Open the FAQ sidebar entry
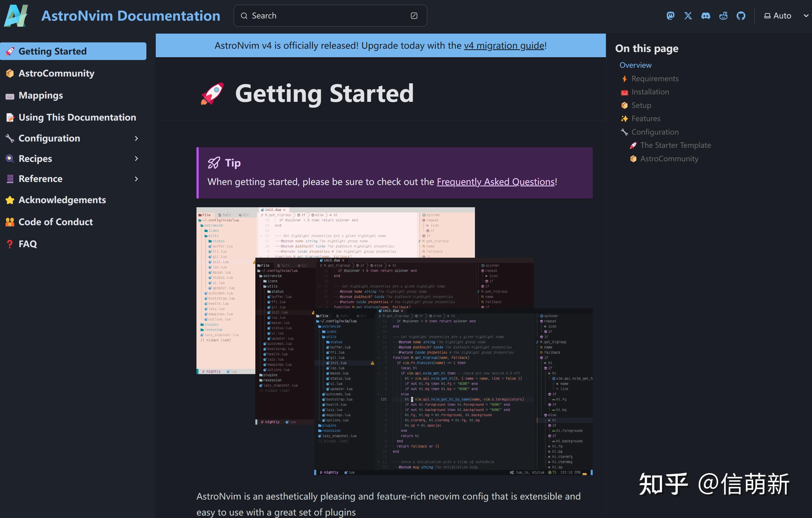 pyautogui.click(x=28, y=244)
